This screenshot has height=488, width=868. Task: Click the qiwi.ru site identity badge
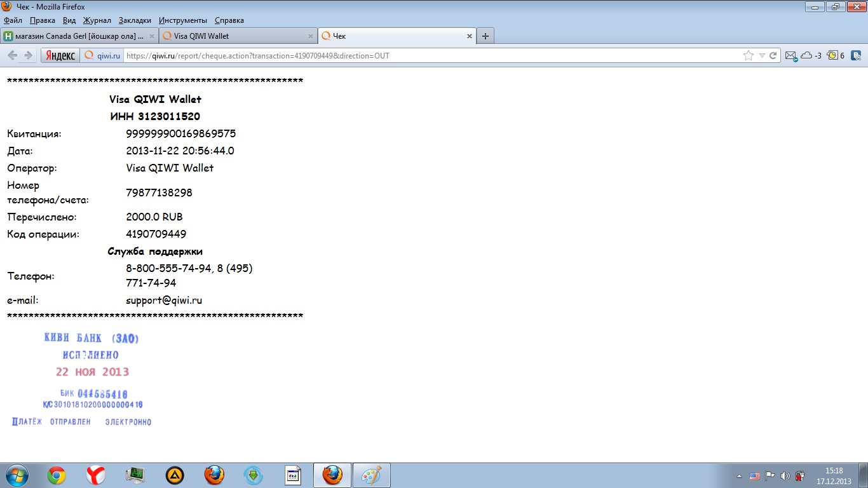coord(102,56)
